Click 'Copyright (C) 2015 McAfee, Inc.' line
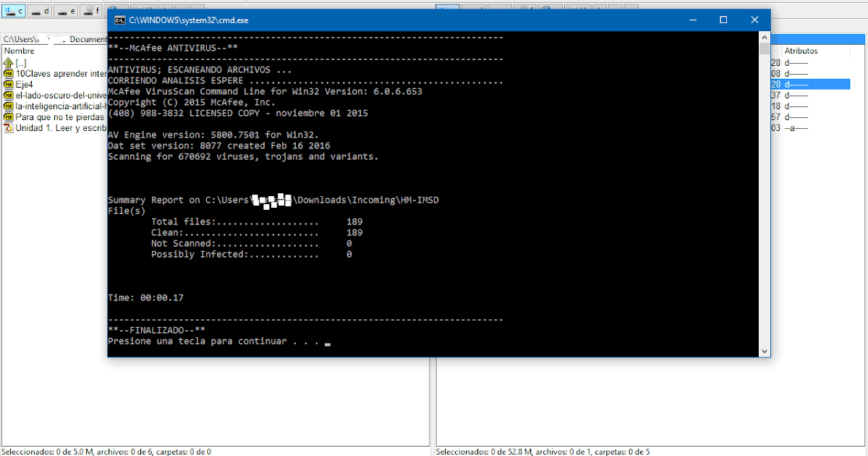 (x=192, y=103)
